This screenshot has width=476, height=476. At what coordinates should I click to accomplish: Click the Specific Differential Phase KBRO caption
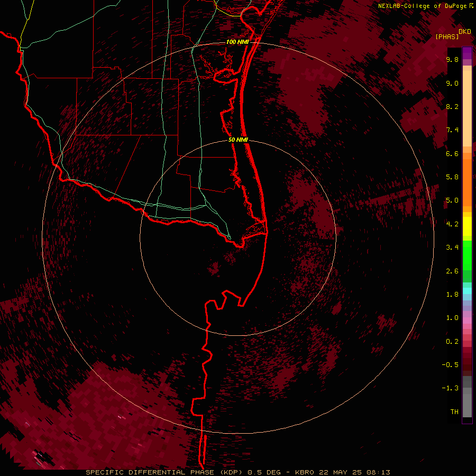[238, 472]
